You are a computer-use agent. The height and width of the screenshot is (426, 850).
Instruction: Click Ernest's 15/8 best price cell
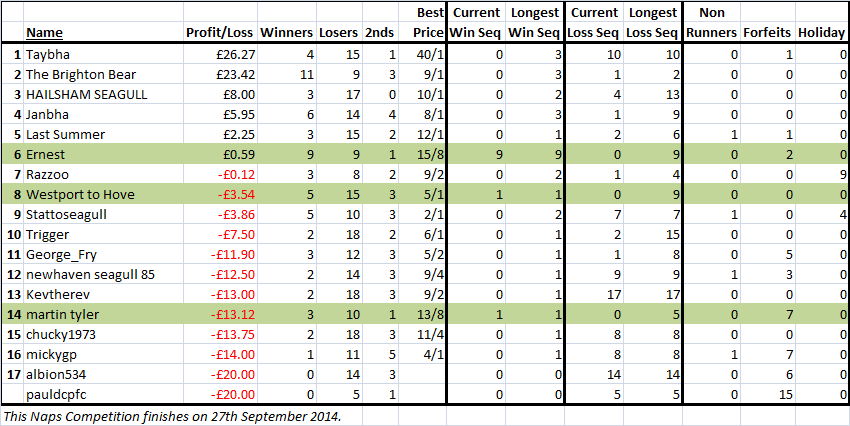(x=422, y=154)
